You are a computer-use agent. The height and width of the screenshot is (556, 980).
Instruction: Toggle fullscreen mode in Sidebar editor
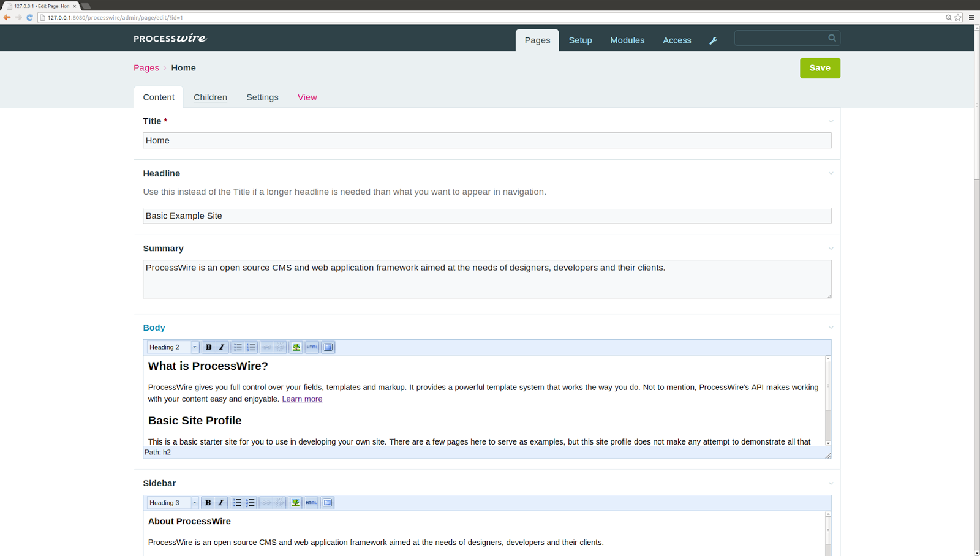pos(328,503)
